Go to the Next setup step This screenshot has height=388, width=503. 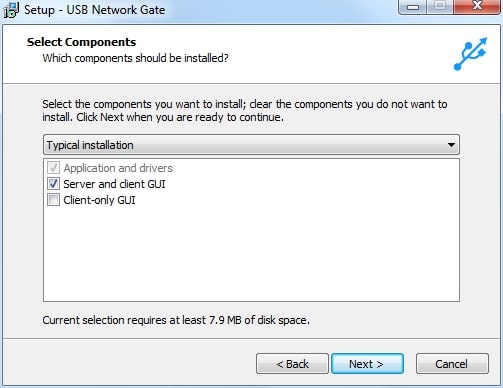pyautogui.click(x=367, y=364)
